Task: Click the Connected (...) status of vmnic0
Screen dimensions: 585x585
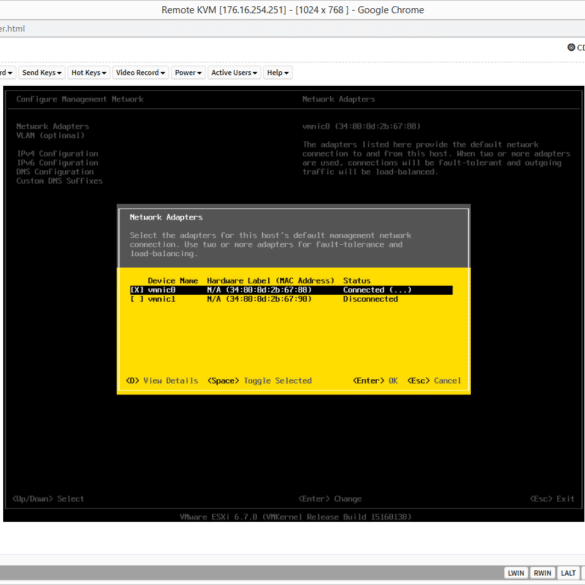Action: (x=377, y=290)
